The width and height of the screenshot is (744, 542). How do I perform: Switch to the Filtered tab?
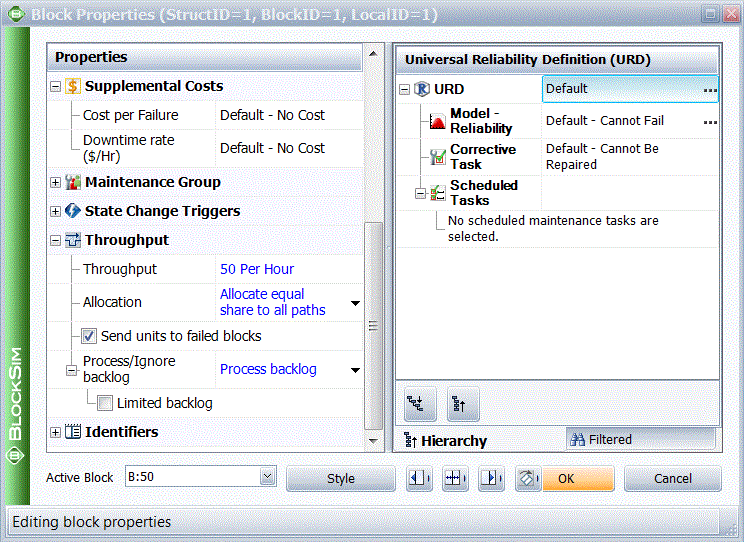[x=640, y=439]
